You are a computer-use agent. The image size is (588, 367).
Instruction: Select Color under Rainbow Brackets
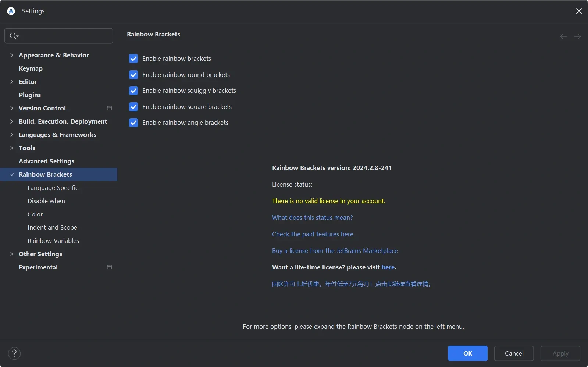(35, 214)
